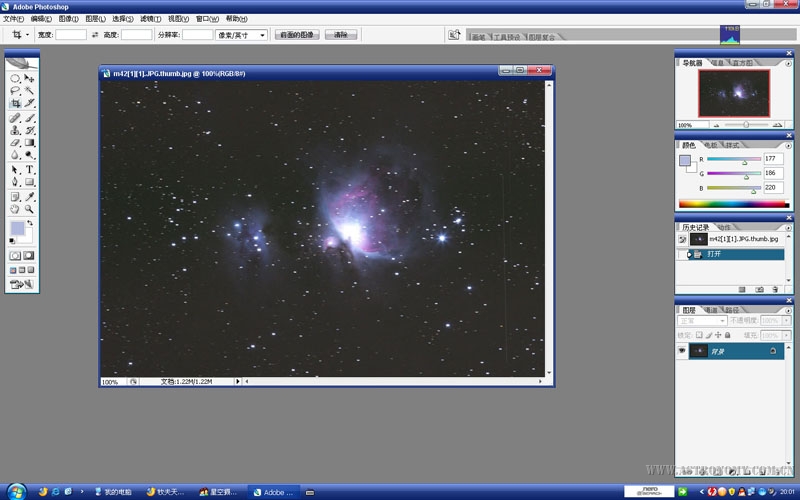Select the Healing Brush tool
800x500 pixels.
(x=15, y=118)
